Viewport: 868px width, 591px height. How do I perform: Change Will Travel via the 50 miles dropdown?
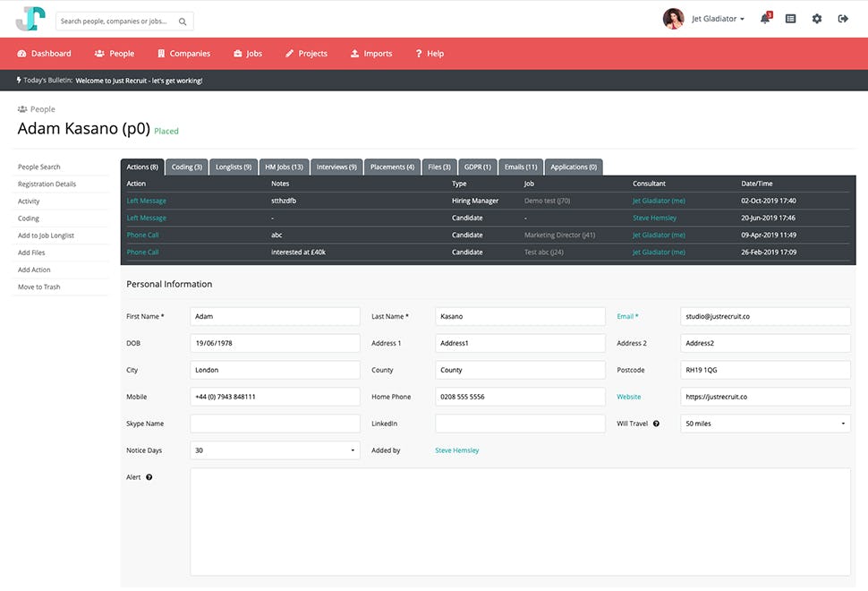[765, 424]
